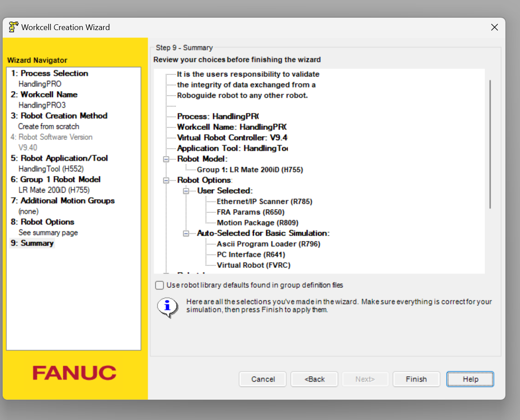Image resolution: width=520 pixels, height=420 pixels.
Task: Click (none) under Additional Motion Groups
Action: point(28,211)
